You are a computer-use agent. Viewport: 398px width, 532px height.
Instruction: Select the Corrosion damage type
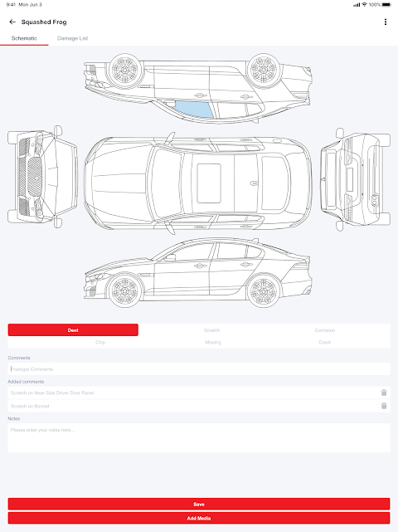(325, 330)
